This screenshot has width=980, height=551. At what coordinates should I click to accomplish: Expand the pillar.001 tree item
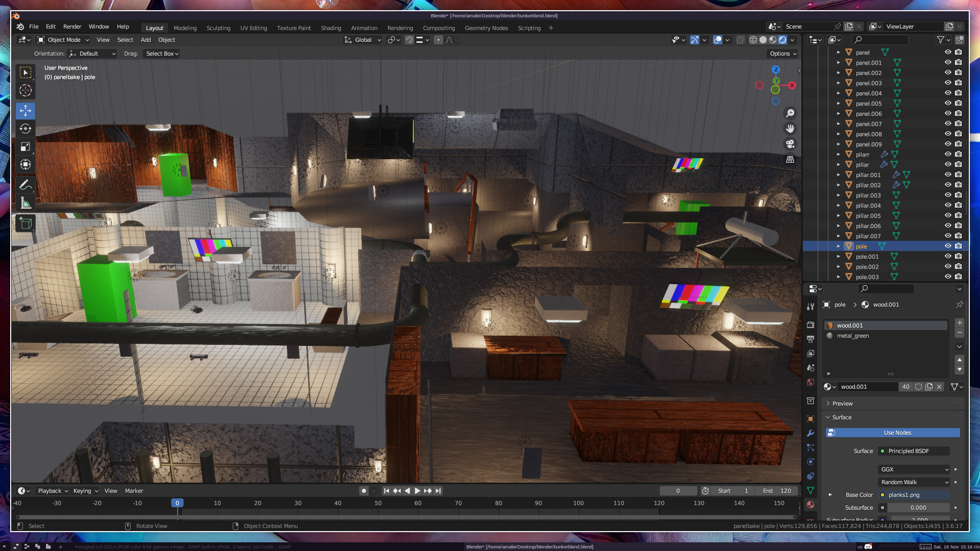[838, 174]
